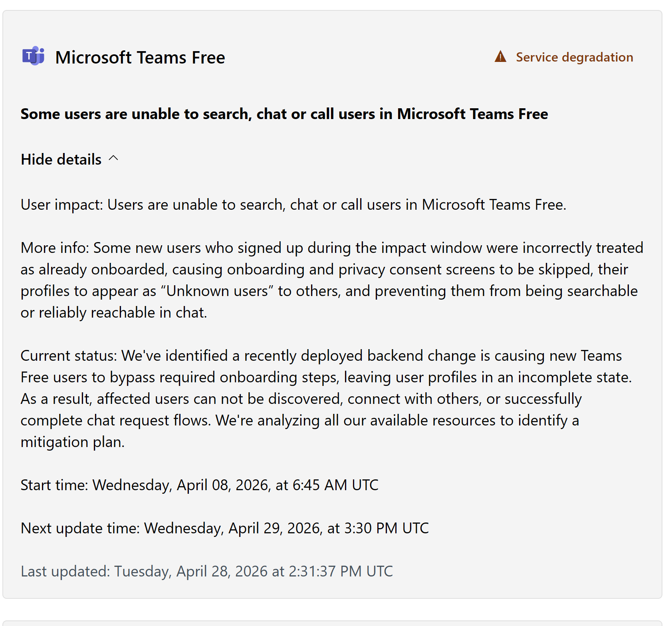The height and width of the screenshot is (626, 672).
Task: Collapse the incident with Hide details
Action: (x=69, y=159)
